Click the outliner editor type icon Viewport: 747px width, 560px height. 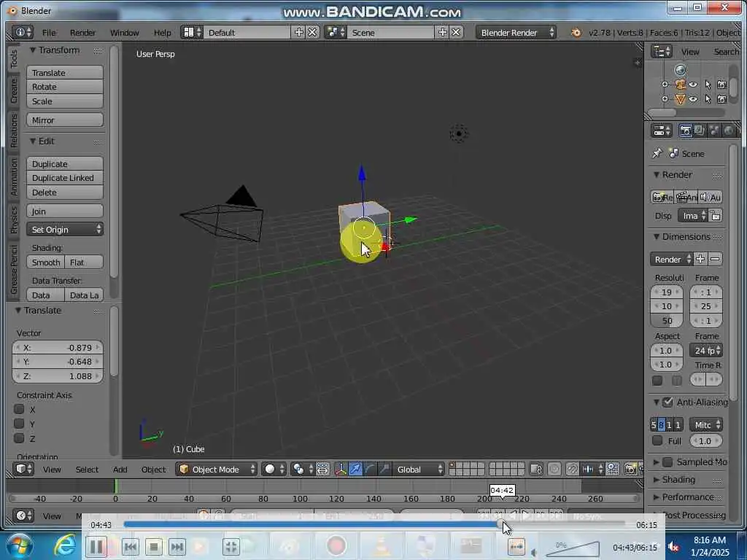(x=662, y=52)
